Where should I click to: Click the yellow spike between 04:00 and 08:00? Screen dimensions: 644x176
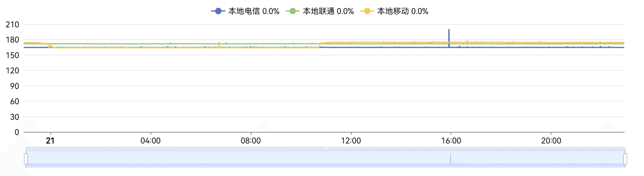[219, 43]
